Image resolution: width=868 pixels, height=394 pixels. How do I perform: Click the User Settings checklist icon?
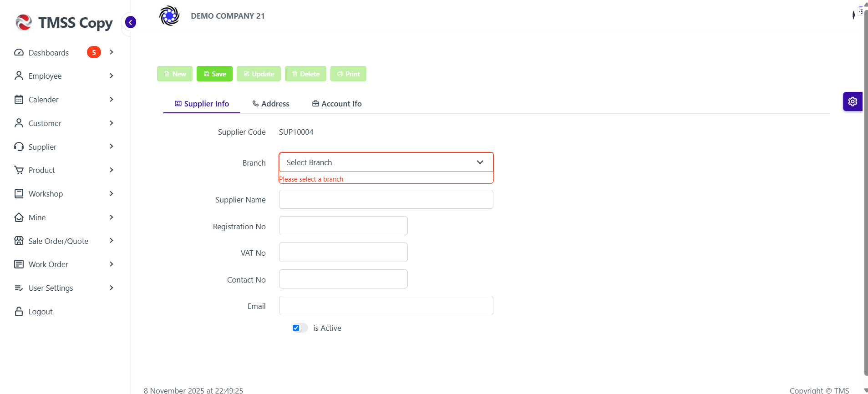pos(19,288)
